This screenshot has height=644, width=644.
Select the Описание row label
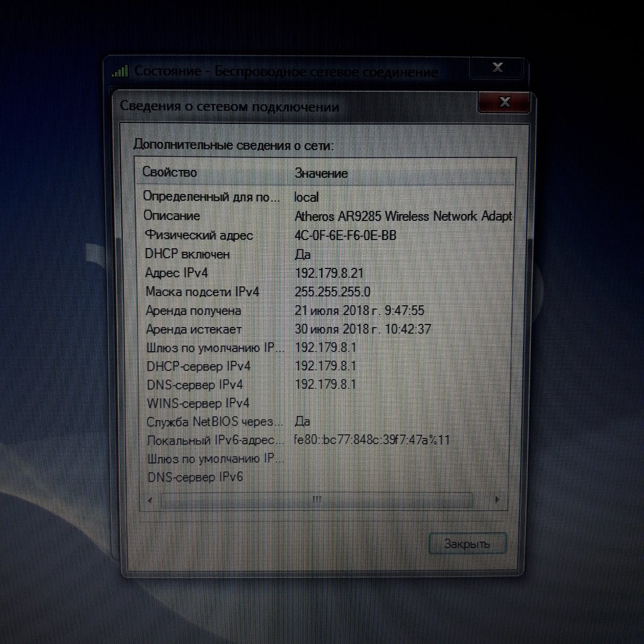(x=172, y=216)
